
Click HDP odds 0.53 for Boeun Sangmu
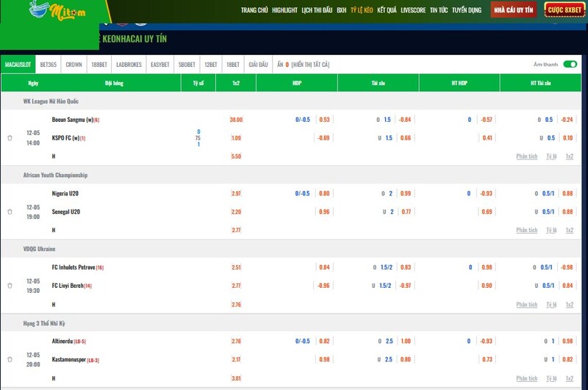[324, 120]
